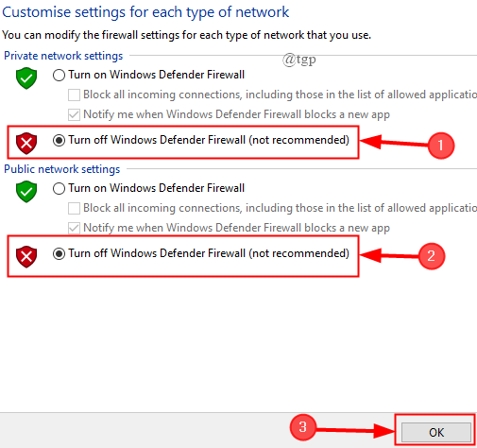Viewport: 477px width, 448px height.
Task: Click green shield icon under Public network settings
Action: (26, 191)
